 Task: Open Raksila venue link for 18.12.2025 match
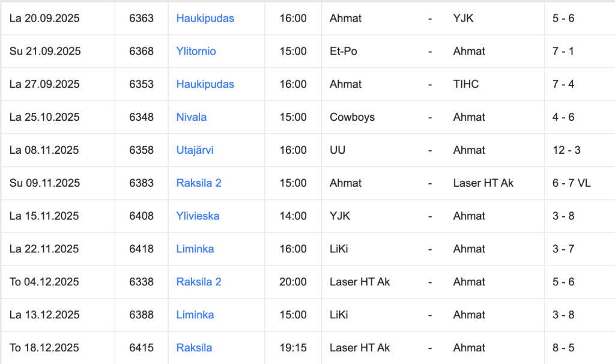click(x=194, y=348)
